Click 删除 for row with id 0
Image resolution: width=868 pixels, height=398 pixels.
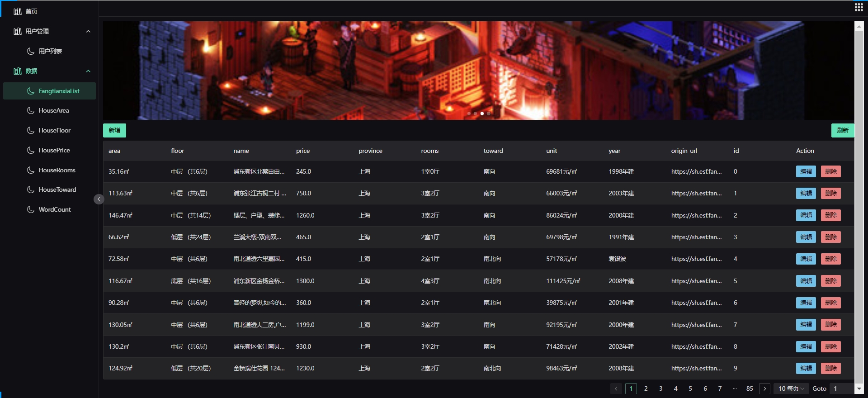click(x=831, y=171)
